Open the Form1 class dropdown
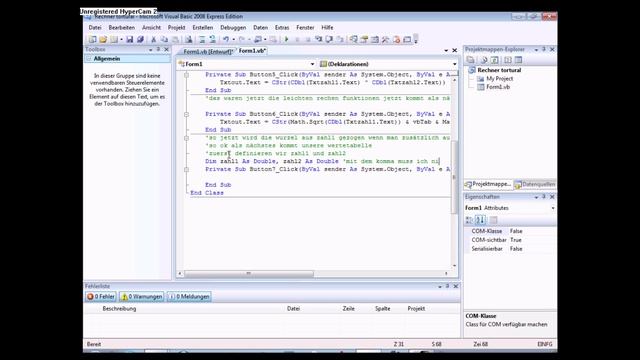Screen dimensions: 640x360 tap(312, 64)
